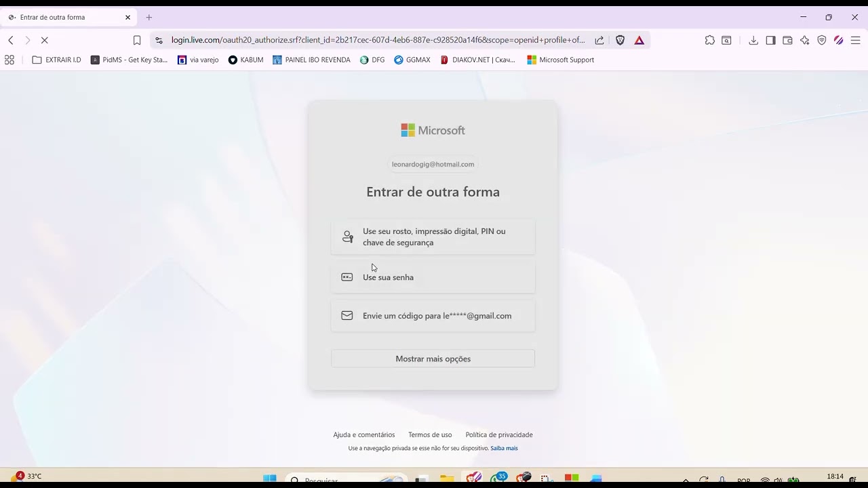The height and width of the screenshot is (488, 868).
Task: Open site settings icon in address bar
Action: pyautogui.click(x=159, y=41)
